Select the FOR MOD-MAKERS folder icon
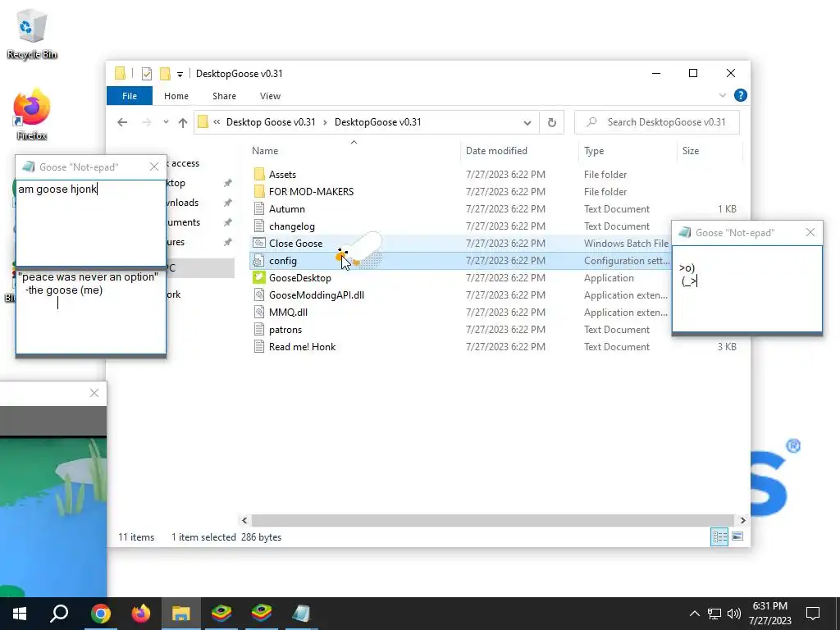840x630 pixels. [x=259, y=191]
